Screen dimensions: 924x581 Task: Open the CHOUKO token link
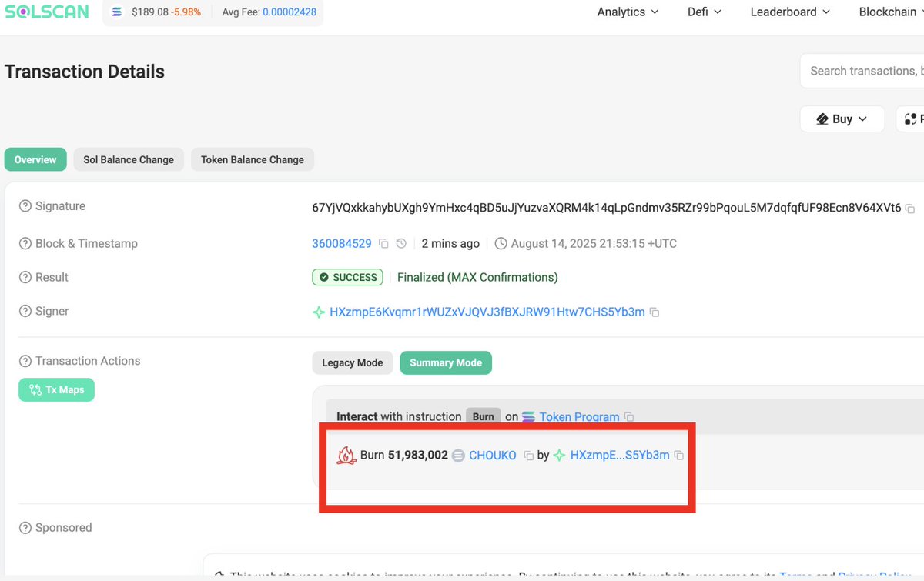point(493,456)
